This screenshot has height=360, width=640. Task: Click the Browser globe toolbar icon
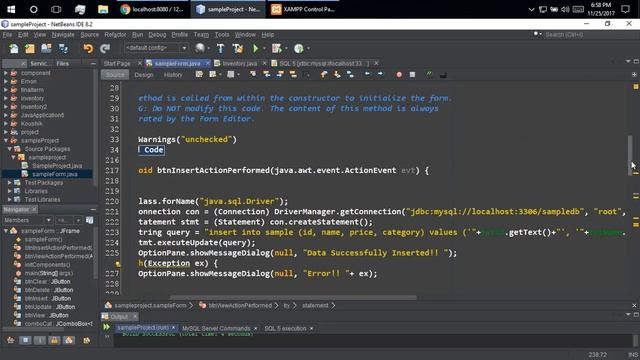[x=200, y=48]
